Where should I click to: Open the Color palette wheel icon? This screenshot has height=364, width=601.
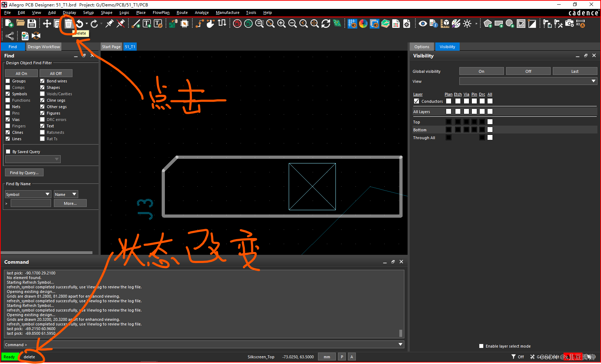363,24
